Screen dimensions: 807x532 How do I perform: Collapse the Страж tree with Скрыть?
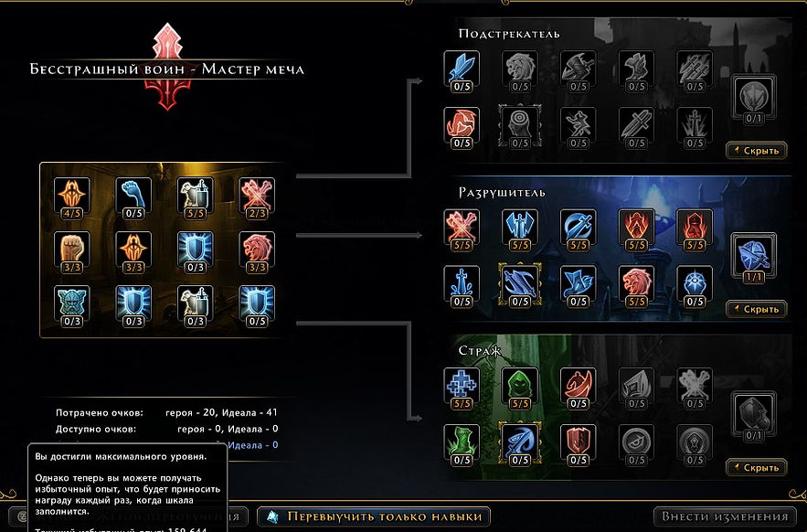pos(757,468)
